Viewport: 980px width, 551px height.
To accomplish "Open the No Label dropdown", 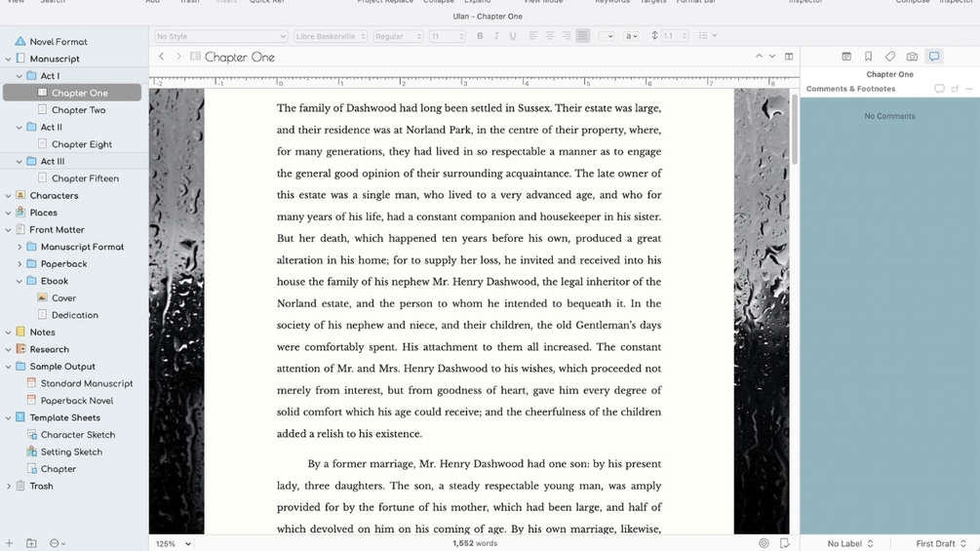I will (850, 543).
